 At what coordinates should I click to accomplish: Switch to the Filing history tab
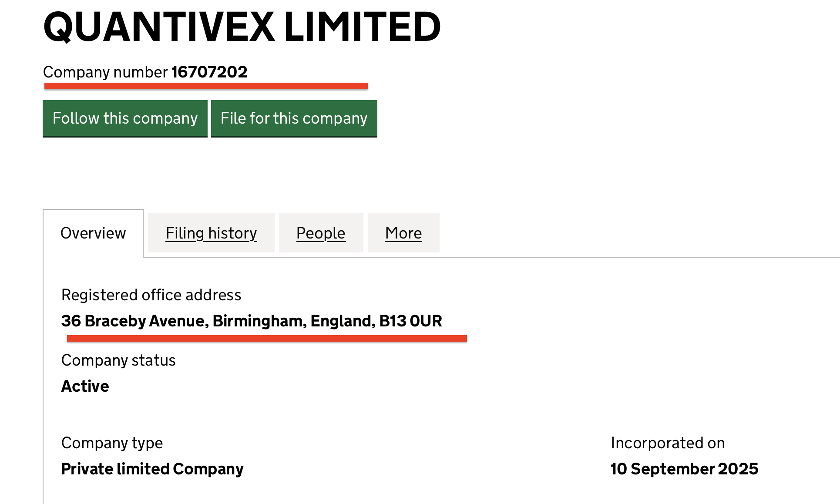tap(211, 233)
